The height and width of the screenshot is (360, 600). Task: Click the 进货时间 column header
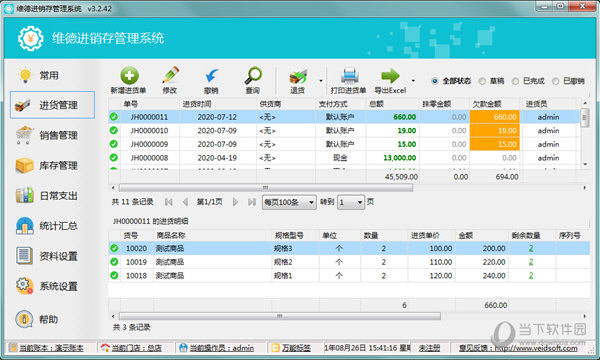218,104
